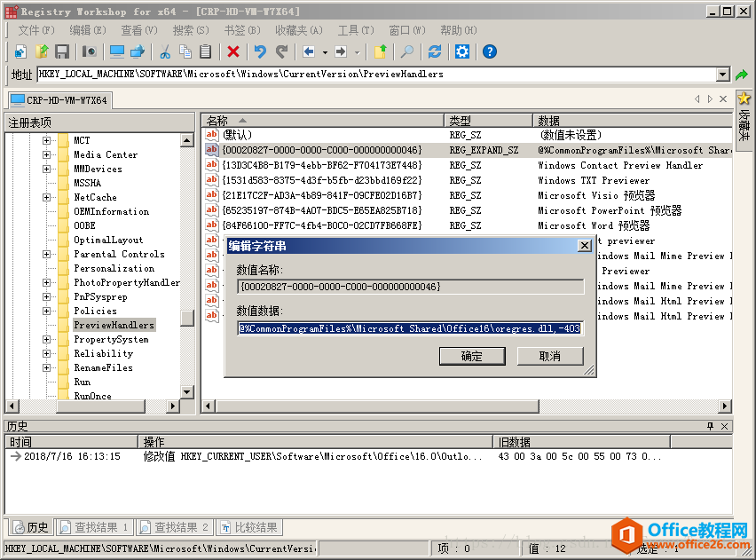Click the yellow star favorites sidebar icon
This screenshot has height=560, width=756.
click(x=744, y=99)
